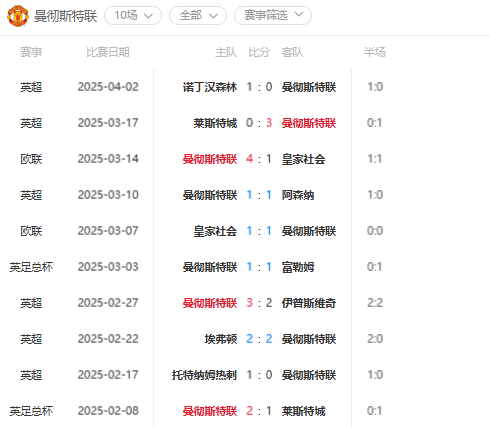Click the 曼彻斯特联 team name in the header
The image size is (490, 427).
pos(65,16)
